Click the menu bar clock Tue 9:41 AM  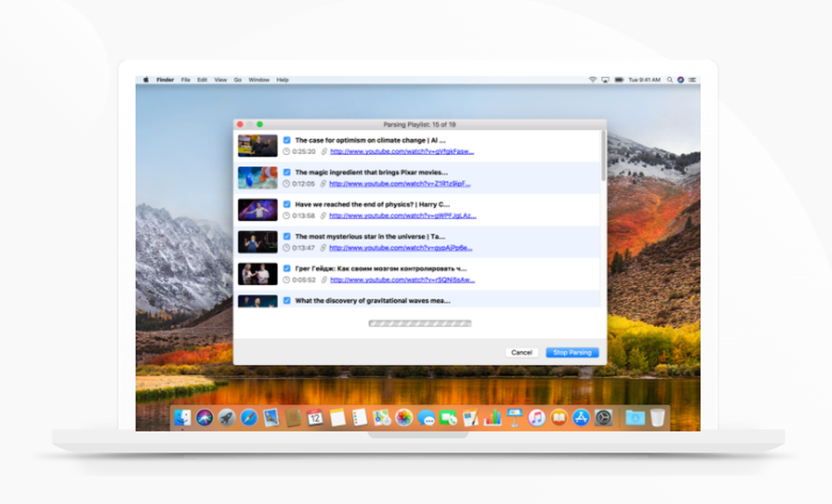645,80
